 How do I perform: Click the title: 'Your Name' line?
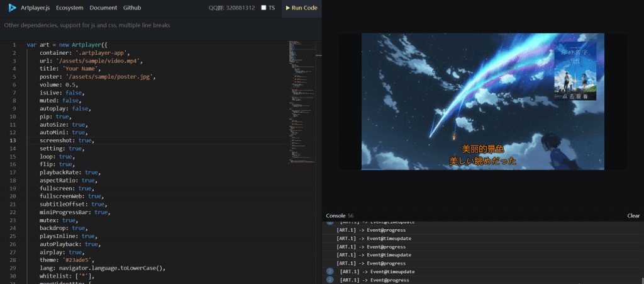[70, 69]
